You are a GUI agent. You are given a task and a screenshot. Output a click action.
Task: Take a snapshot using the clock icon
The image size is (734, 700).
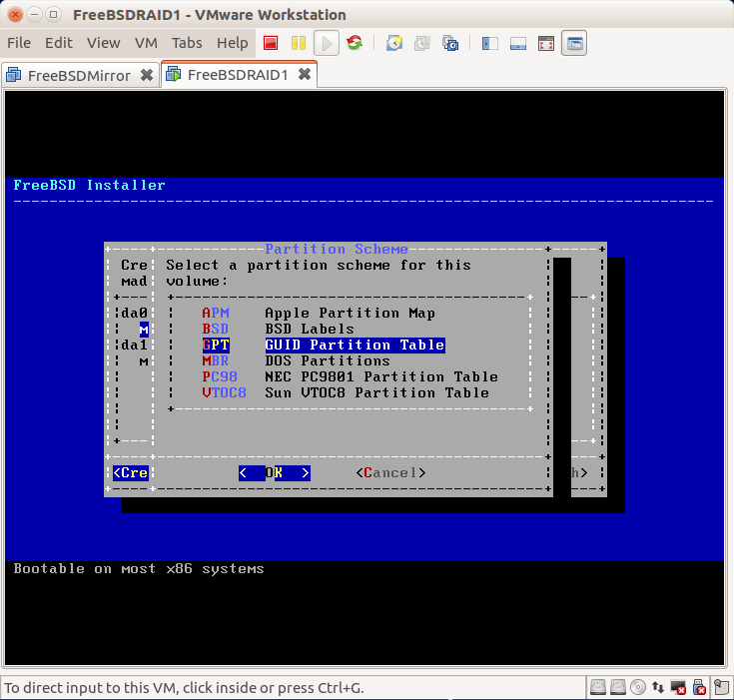click(394, 43)
